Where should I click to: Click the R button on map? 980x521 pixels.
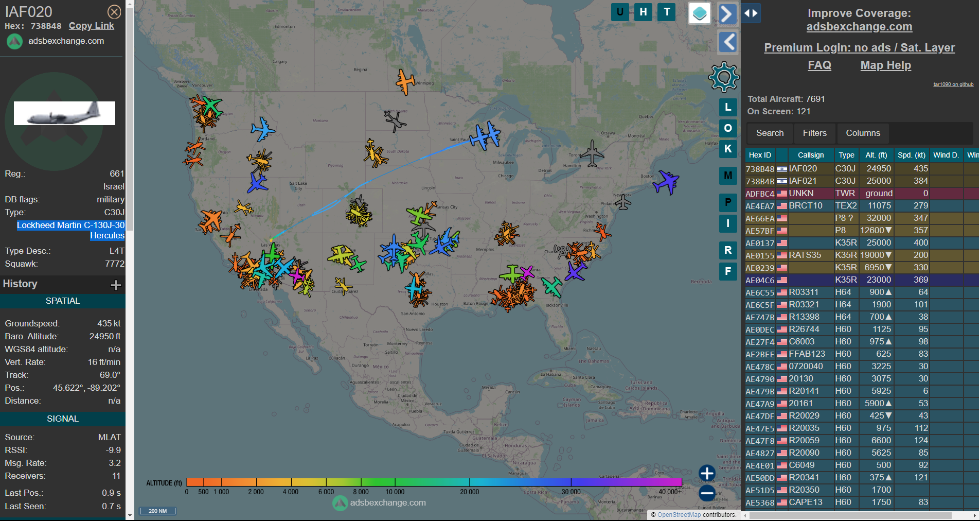click(x=728, y=250)
